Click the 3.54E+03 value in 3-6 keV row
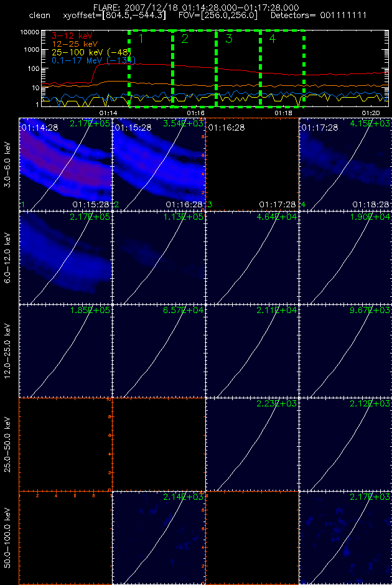Image resolution: width=392 pixels, height=585 pixels. 183,123
